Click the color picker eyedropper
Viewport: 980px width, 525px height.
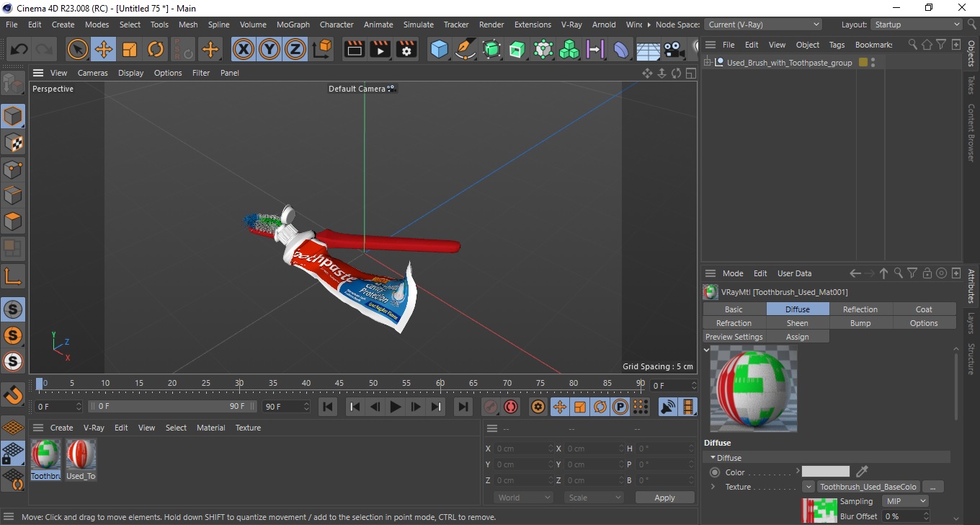coord(862,472)
